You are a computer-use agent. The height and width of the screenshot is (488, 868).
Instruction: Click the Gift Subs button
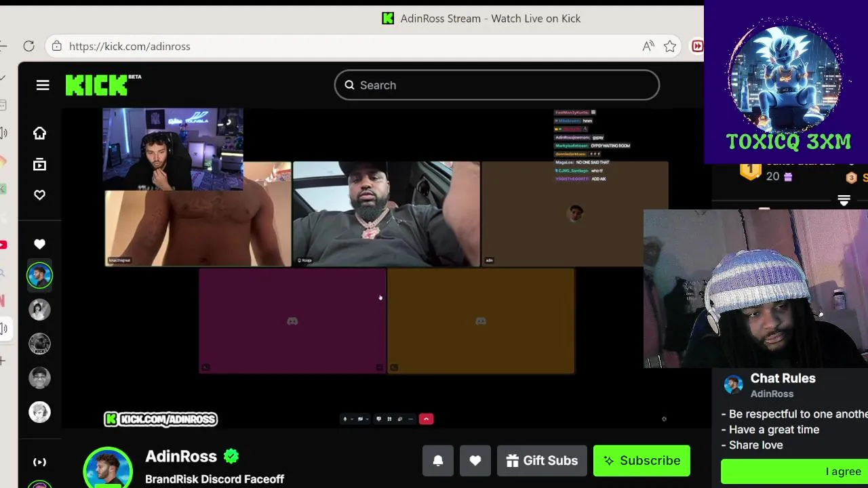(541, 461)
